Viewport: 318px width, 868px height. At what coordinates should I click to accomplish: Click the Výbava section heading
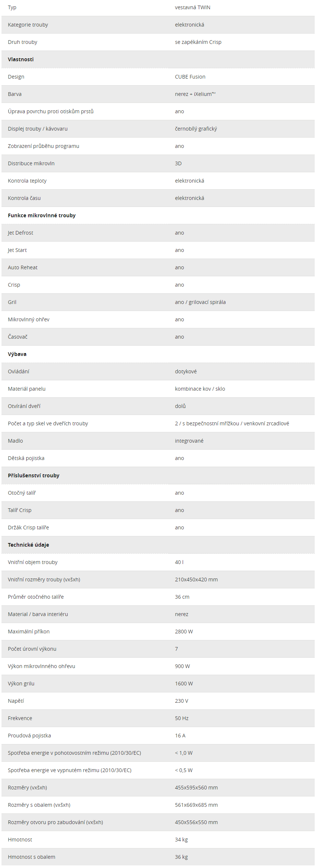[x=17, y=354]
